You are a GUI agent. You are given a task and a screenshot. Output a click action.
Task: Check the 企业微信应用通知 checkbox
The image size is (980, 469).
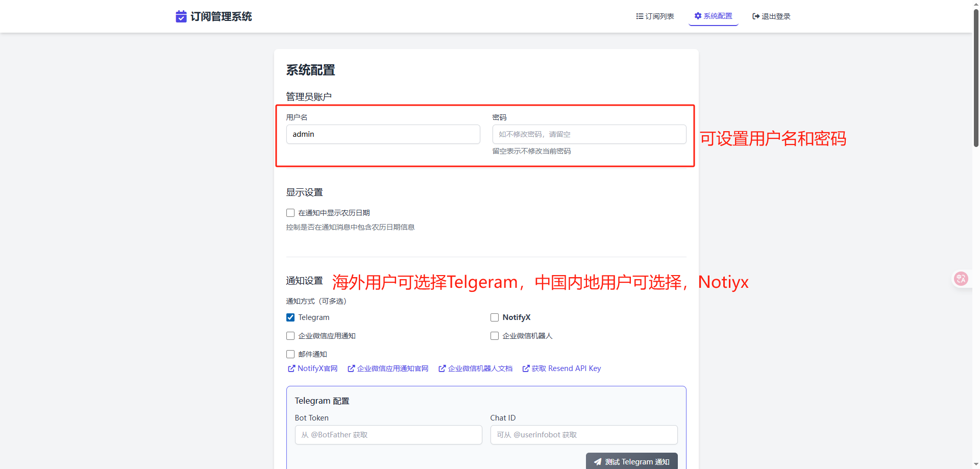pyautogui.click(x=290, y=336)
